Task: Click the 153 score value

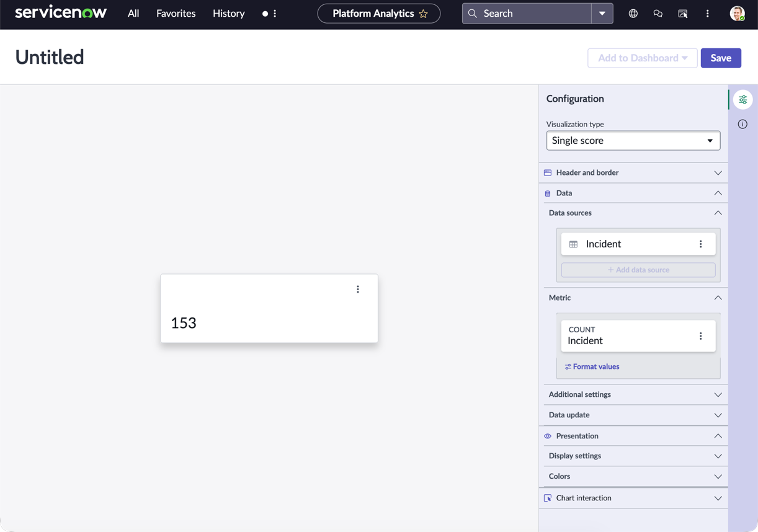Action: pyautogui.click(x=184, y=323)
